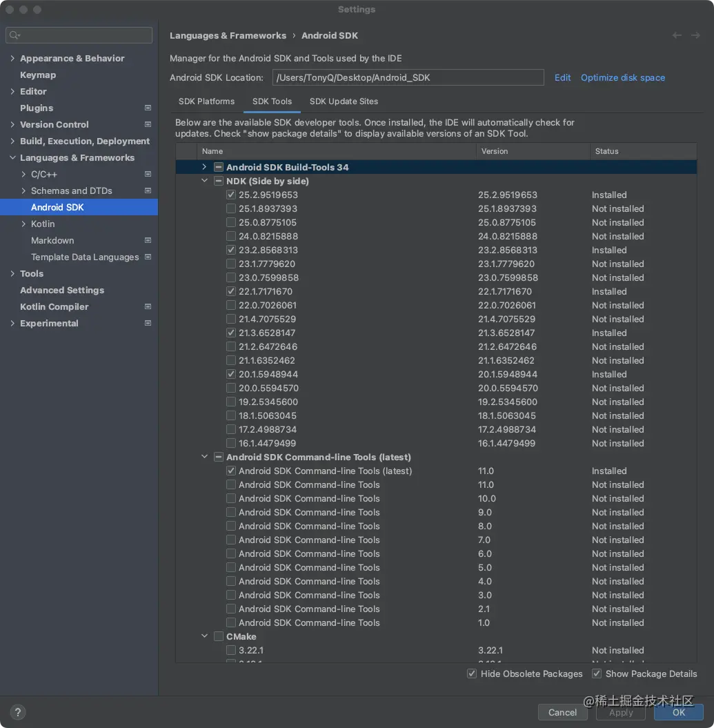Image resolution: width=714 pixels, height=728 pixels.
Task: Select the SDK Tools tab
Action: click(272, 101)
